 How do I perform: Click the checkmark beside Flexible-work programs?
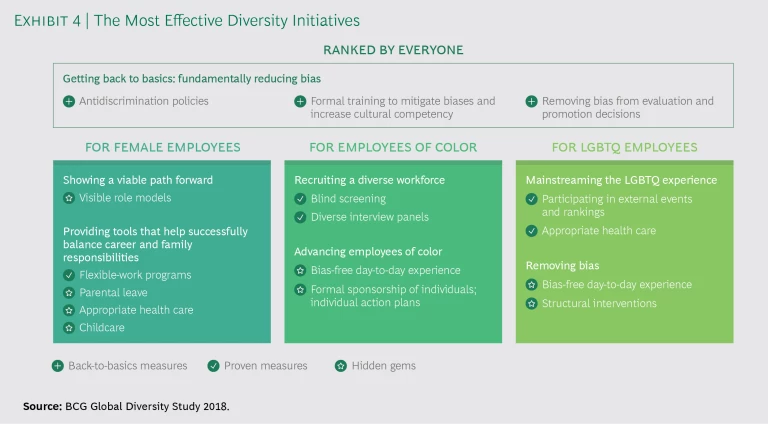(69, 275)
